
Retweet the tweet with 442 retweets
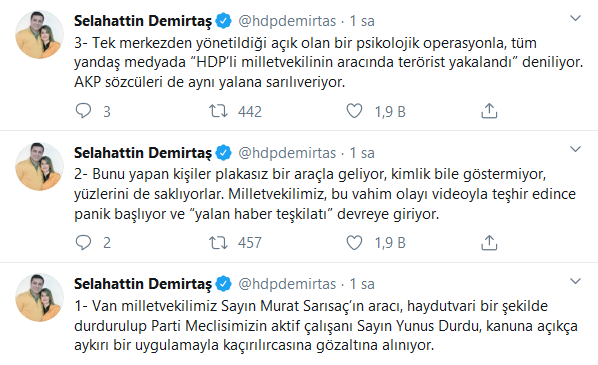point(218,111)
